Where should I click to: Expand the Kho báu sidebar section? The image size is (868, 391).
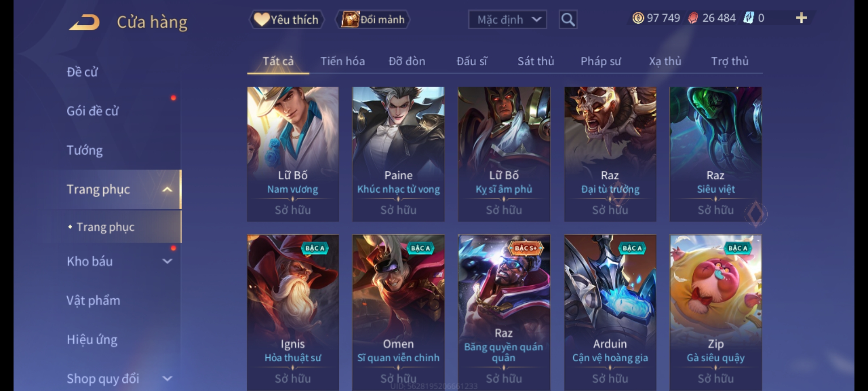click(167, 261)
